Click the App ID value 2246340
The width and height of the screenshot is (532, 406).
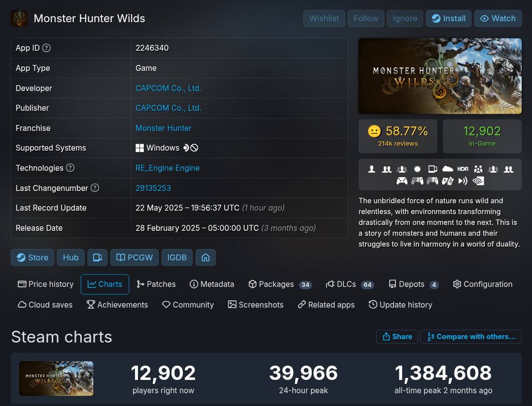(152, 48)
